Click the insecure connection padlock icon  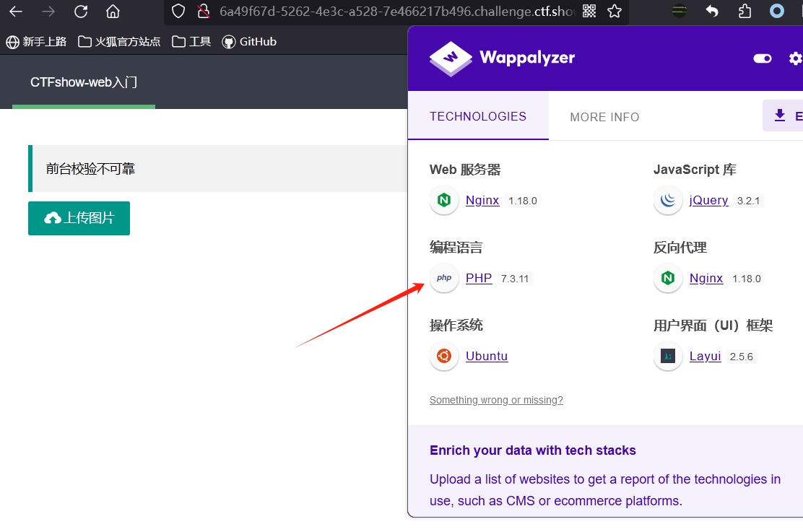coord(204,12)
